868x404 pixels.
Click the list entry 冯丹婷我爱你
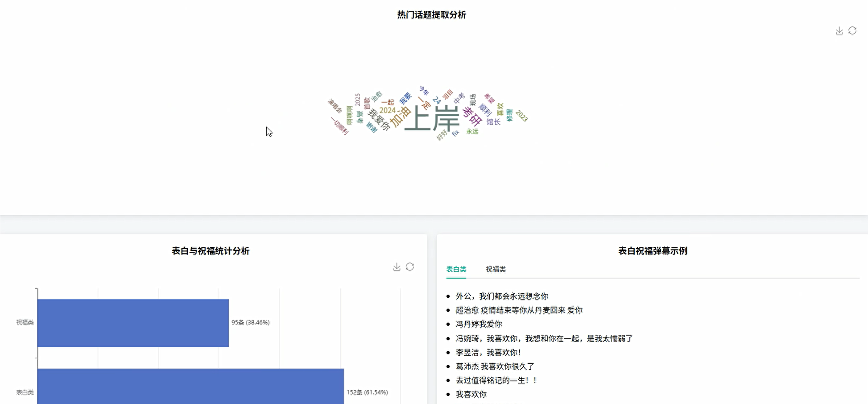point(478,324)
